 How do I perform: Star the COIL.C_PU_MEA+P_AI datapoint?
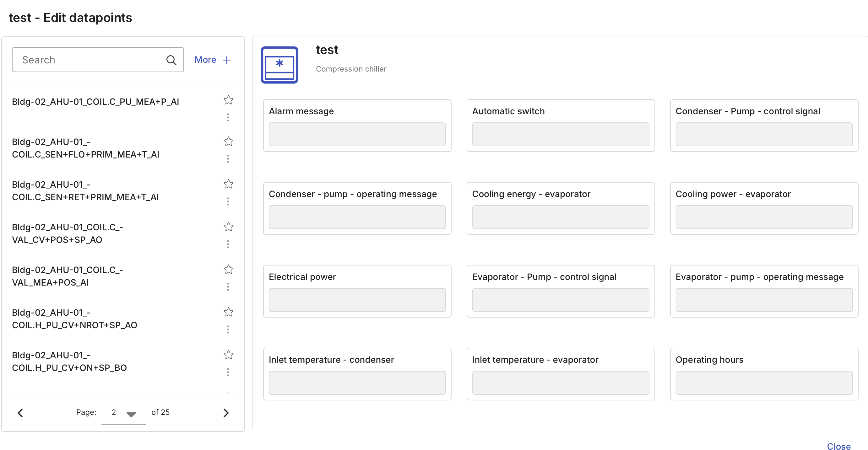(228, 100)
